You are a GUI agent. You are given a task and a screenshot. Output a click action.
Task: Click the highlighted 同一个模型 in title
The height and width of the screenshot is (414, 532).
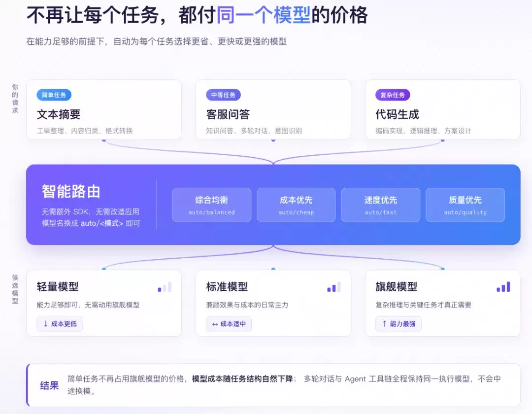point(264,15)
